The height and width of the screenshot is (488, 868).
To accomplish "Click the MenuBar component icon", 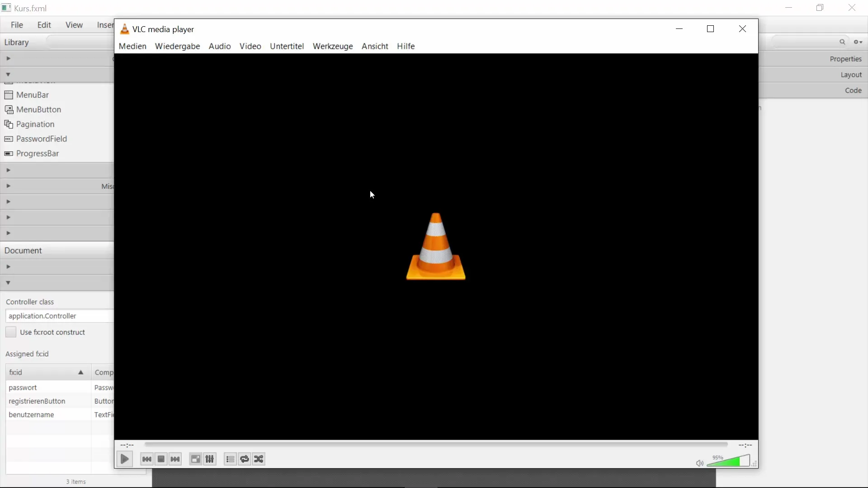I will (x=9, y=95).
